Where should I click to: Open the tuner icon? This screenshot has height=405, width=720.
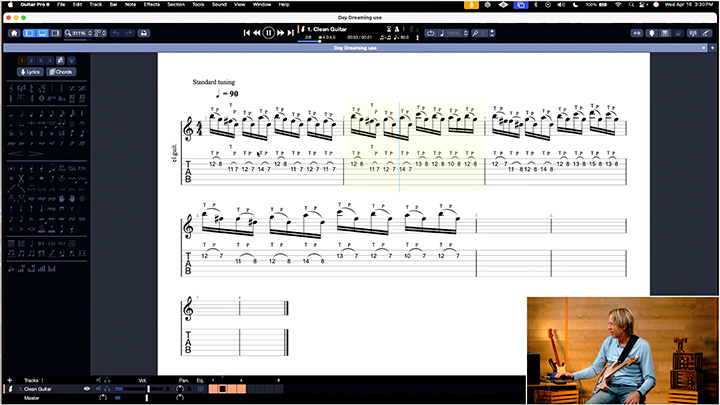693,33
